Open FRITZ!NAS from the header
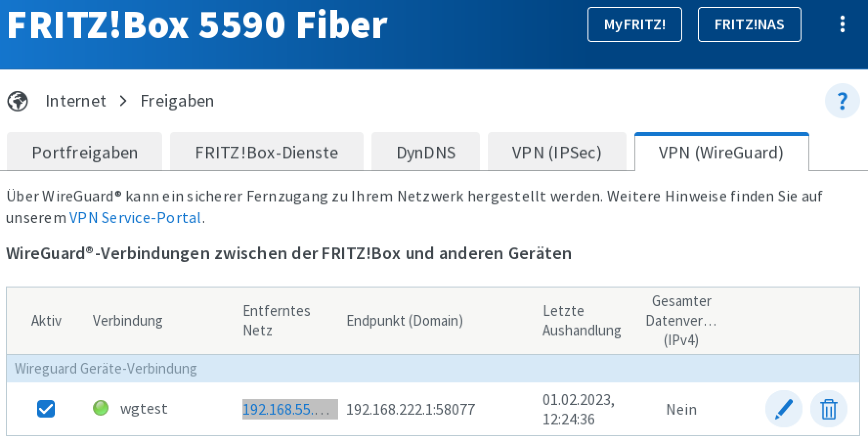 tap(749, 24)
